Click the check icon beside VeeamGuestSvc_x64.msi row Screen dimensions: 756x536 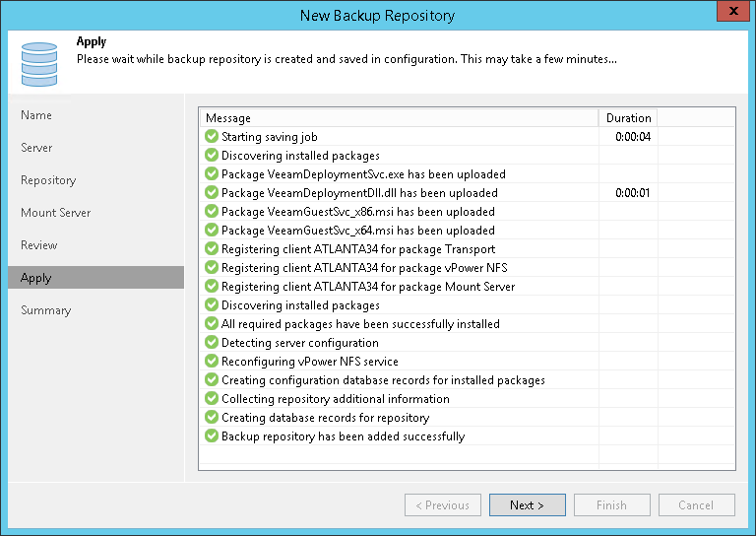tap(212, 230)
